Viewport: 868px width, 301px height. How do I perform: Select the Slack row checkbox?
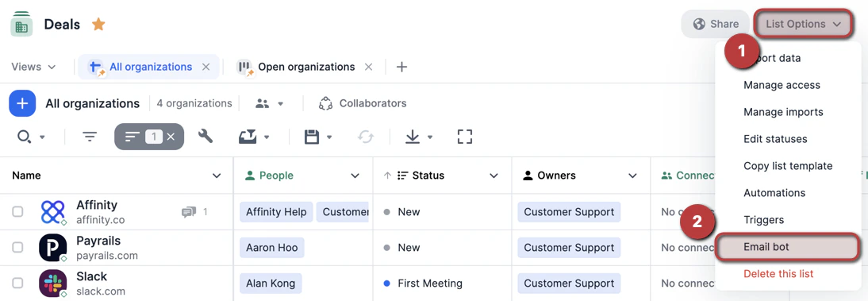pos(17,284)
